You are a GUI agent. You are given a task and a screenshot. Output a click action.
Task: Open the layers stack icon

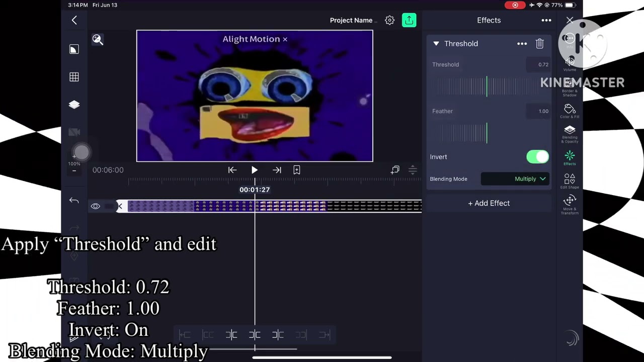click(x=74, y=105)
